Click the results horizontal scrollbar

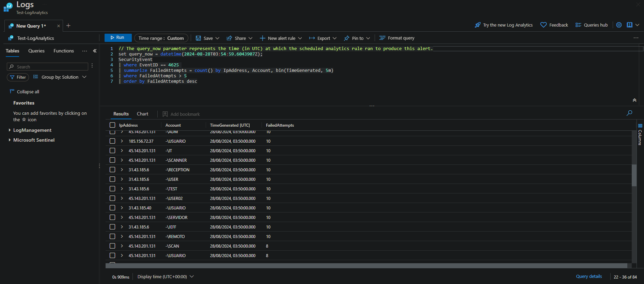click(x=366, y=266)
